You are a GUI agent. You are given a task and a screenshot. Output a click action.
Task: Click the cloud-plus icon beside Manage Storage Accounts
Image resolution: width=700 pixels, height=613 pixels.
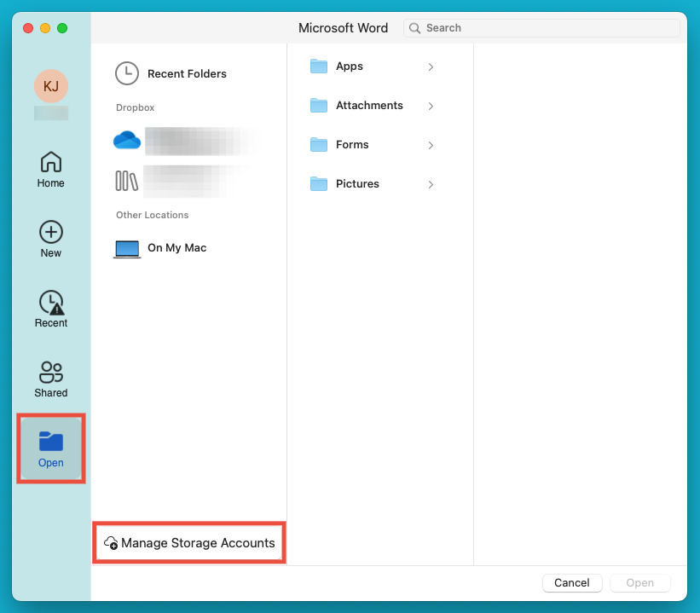coord(111,542)
